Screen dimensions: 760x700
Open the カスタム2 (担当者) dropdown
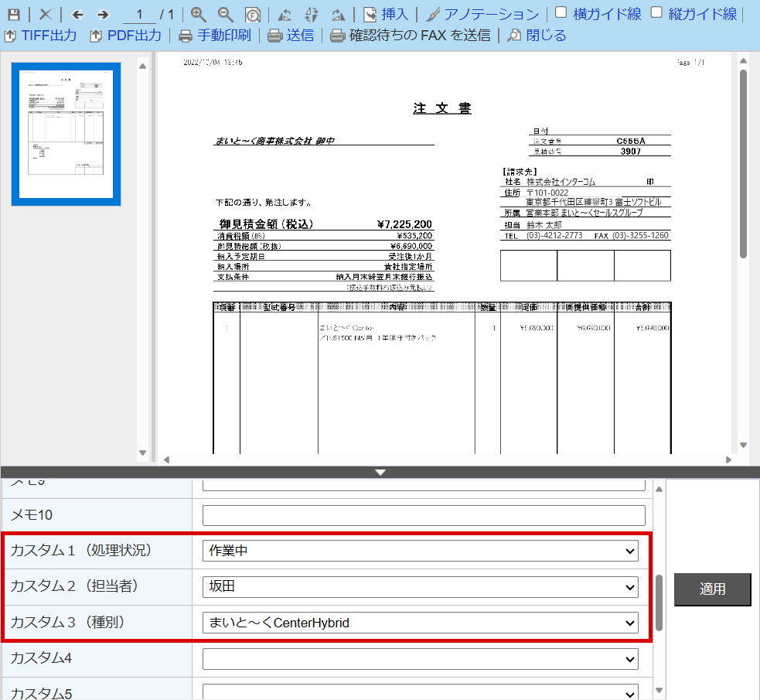[421, 587]
